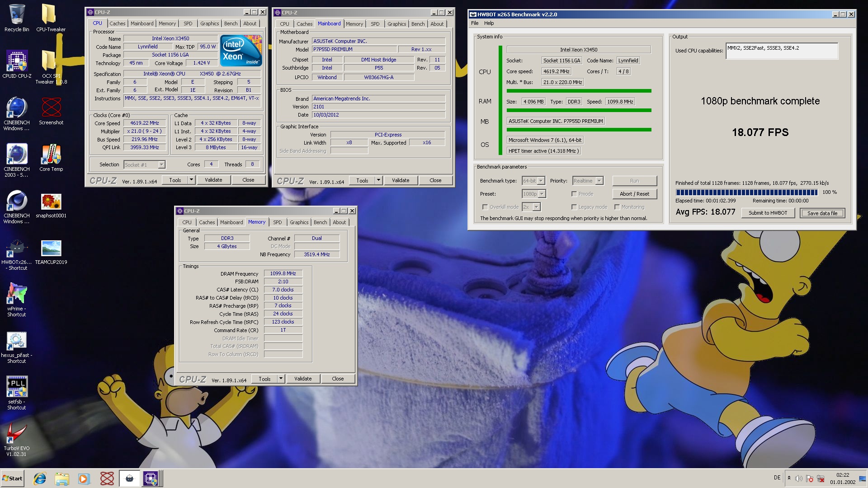This screenshot has height=488, width=868.
Task: Open the Socket #1 selection dropdown
Action: click(x=145, y=164)
